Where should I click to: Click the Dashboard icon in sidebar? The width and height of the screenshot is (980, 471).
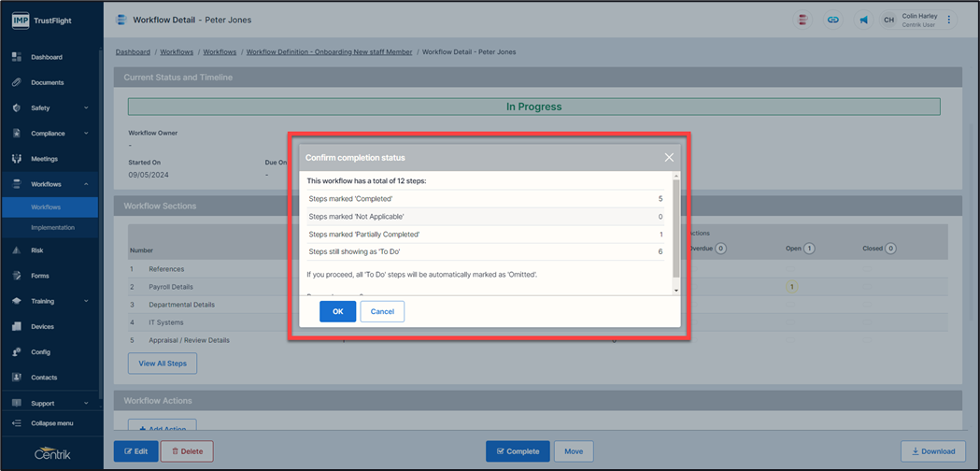[x=17, y=57]
